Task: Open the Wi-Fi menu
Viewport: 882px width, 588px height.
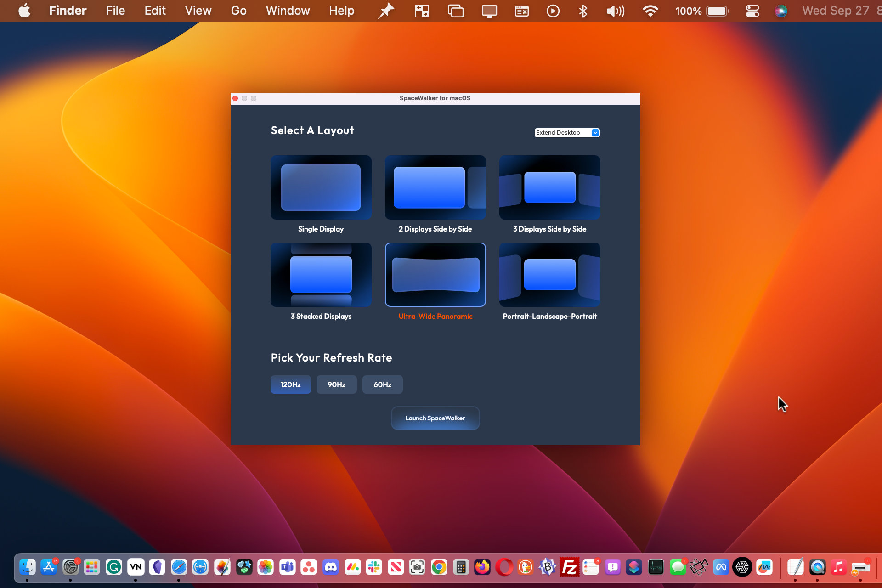Action: click(x=650, y=11)
